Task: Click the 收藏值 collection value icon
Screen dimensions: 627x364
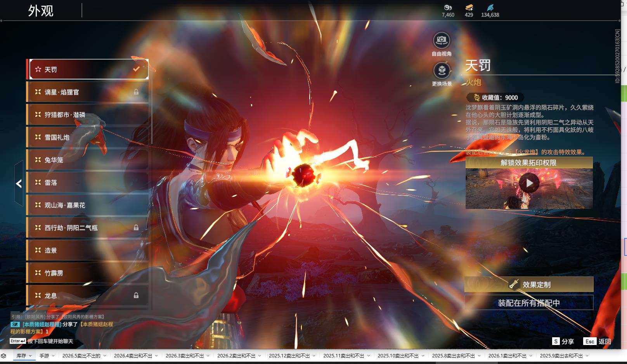Action: [x=476, y=98]
